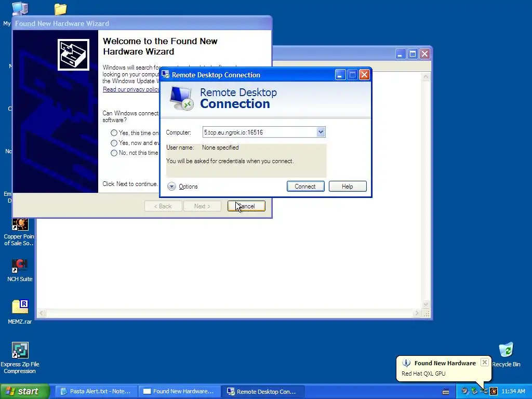Image resolution: width=532 pixels, height=399 pixels.
Task: Click the Help button in Remote Desktop
Action: (348, 187)
